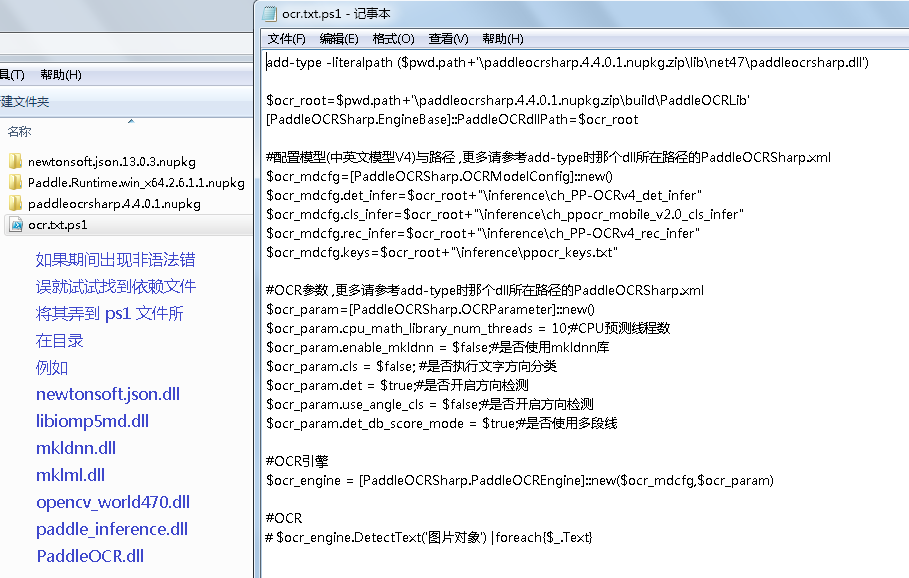Click the new folder button in Explorer
Viewport: 909px width, 578px height.
(24, 101)
